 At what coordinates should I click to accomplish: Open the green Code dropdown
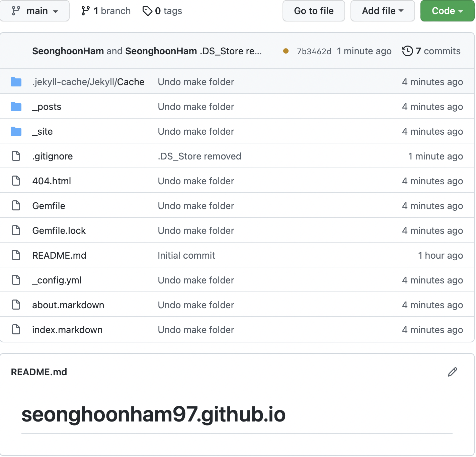coord(448,11)
